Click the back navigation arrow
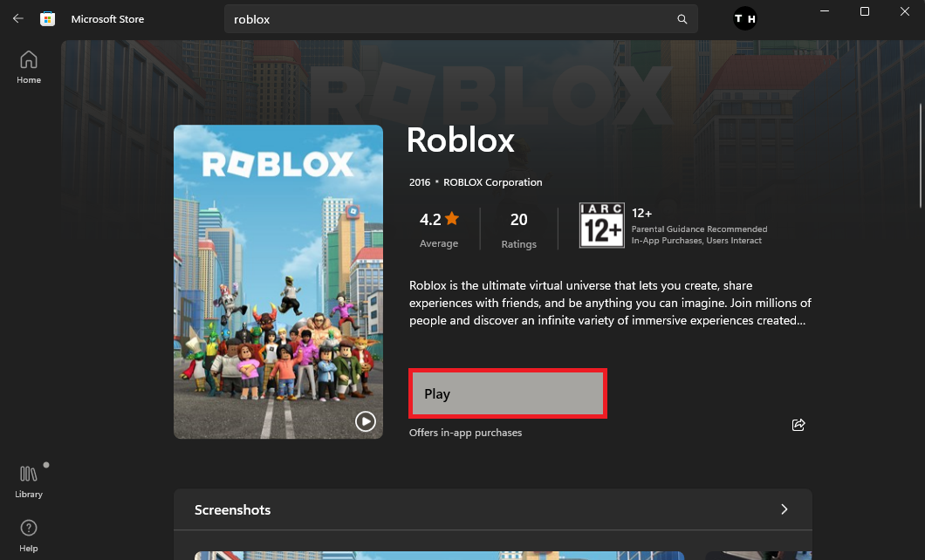This screenshot has height=560, width=925. (x=17, y=18)
